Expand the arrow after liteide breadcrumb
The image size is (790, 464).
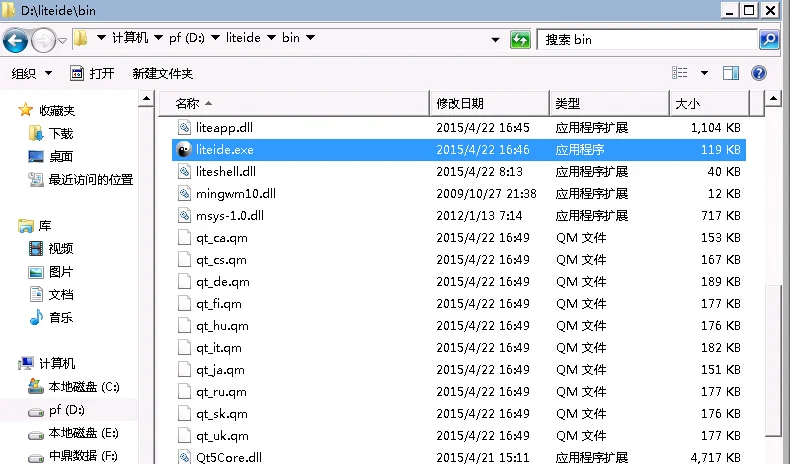click(271, 37)
